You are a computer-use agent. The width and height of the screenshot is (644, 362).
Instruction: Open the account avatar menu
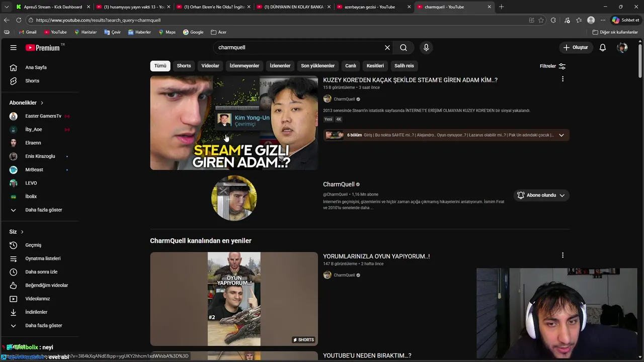[x=622, y=48]
